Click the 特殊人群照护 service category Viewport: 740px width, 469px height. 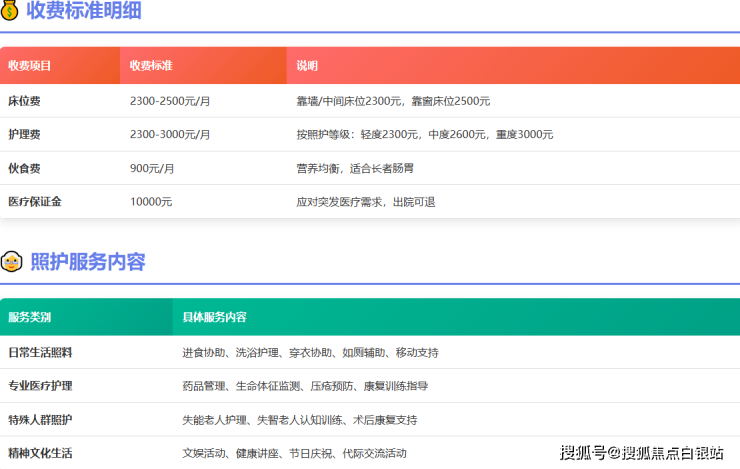tap(40, 419)
